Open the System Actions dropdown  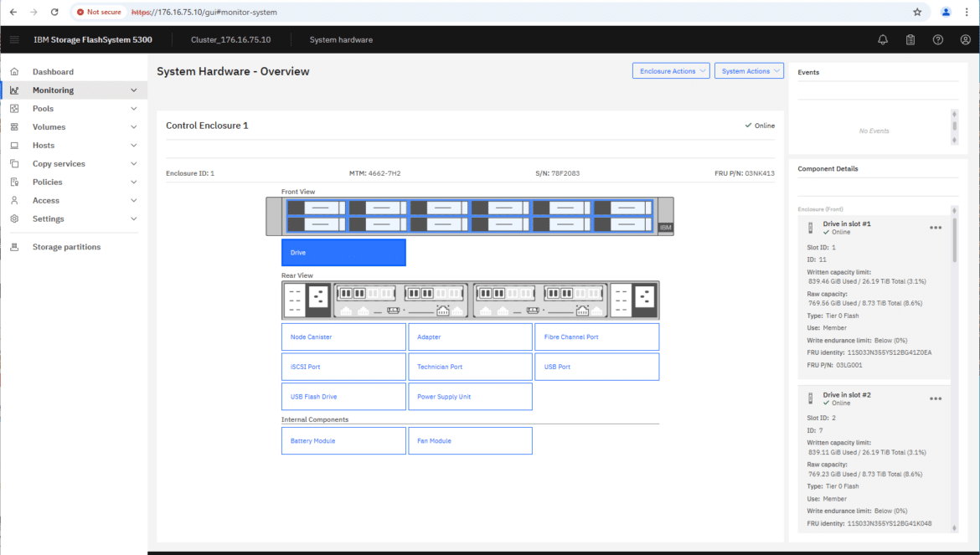click(x=749, y=71)
